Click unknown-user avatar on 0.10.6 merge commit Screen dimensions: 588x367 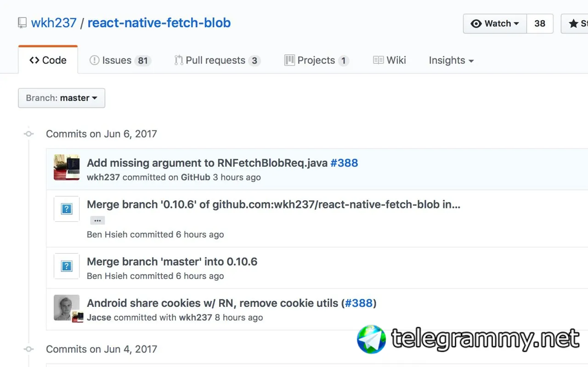[67, 209]
